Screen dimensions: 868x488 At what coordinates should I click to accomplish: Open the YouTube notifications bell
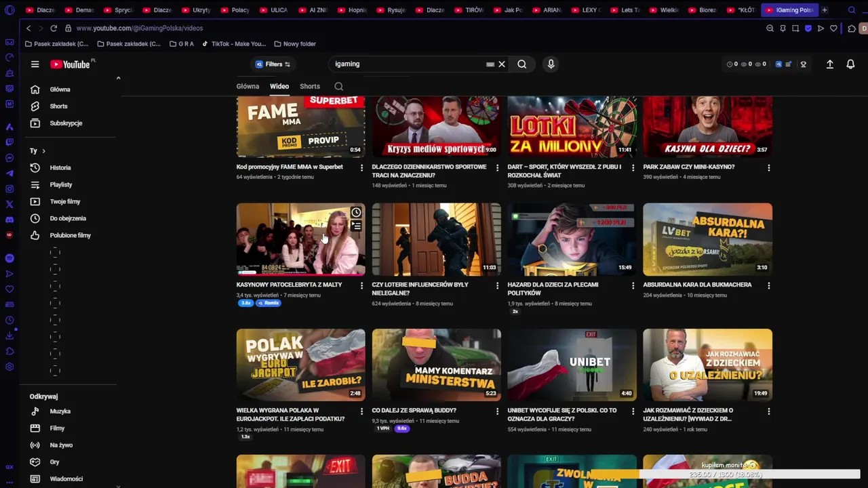point(850,64)
